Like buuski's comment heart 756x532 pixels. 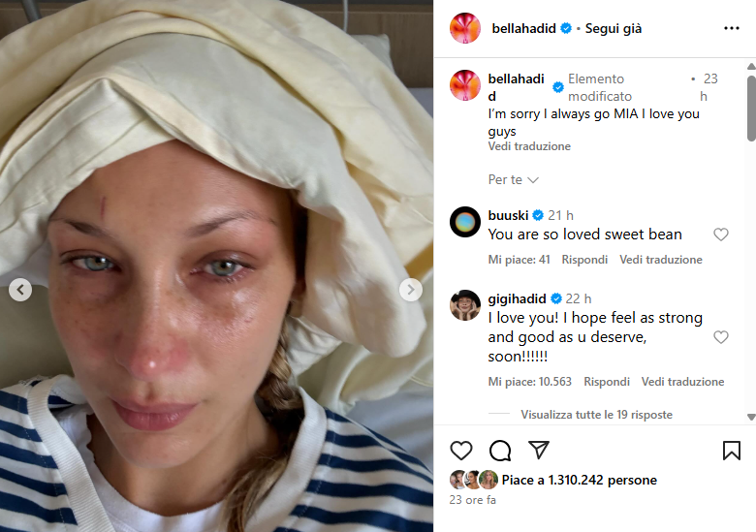click(721, 235)
